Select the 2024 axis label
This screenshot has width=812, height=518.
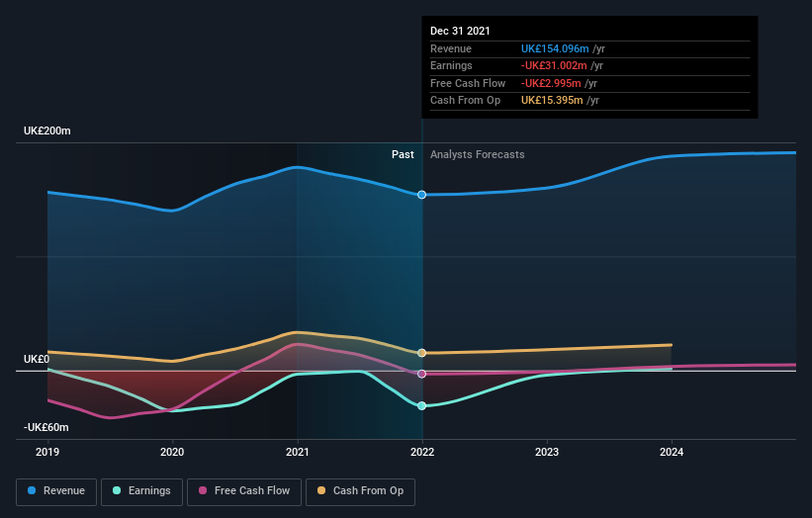pyautogui.click(x=672, y=452)
